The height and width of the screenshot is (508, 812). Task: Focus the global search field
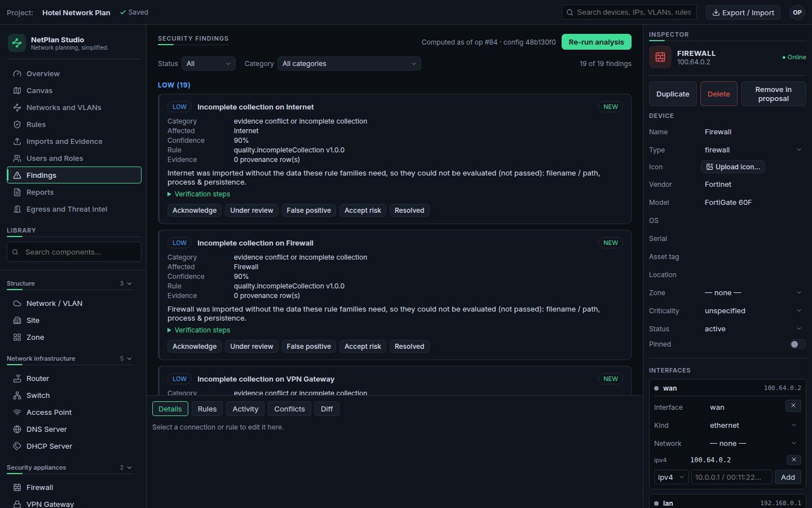[629, 12]
